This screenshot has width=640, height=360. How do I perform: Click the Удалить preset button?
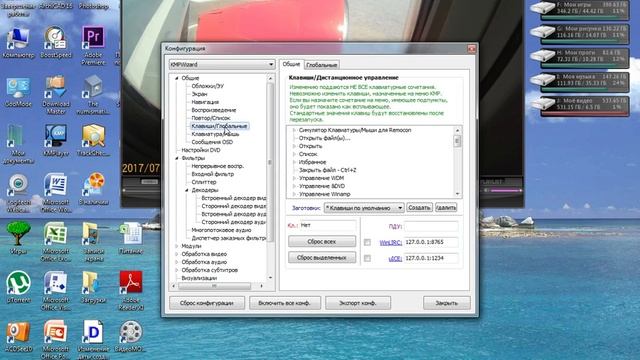pyautogui.click(x=446, y=208)
